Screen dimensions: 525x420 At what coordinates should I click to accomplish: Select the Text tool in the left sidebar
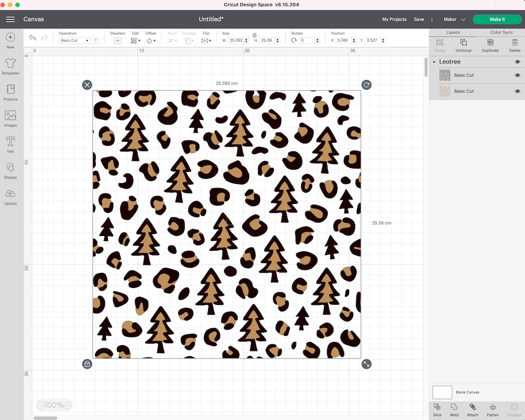pyautogui.click(x=10, y=144)
